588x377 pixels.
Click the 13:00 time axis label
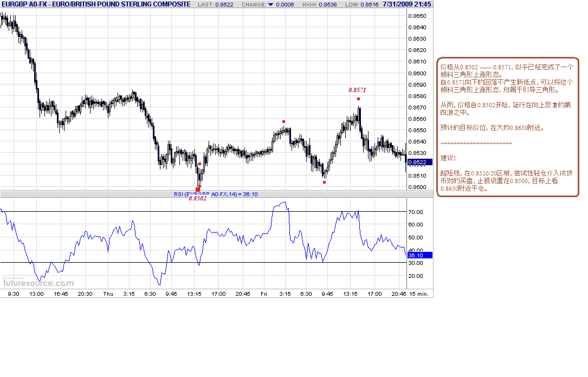point(36,294)
